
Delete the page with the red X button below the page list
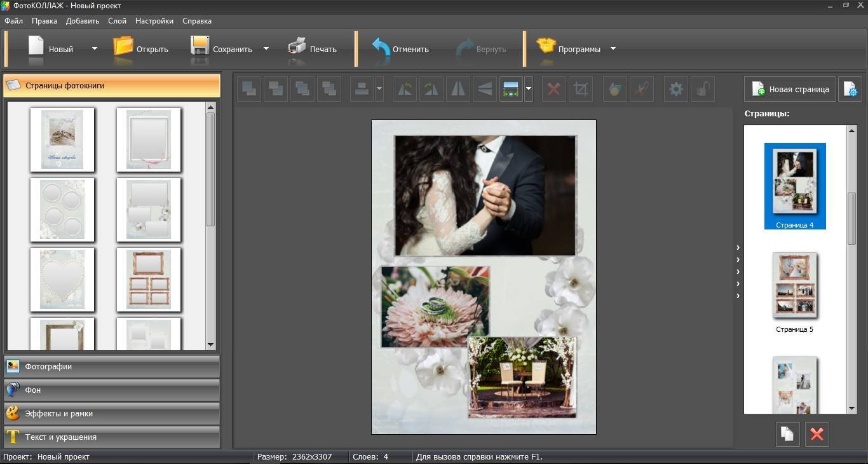(x=817, y=435)
